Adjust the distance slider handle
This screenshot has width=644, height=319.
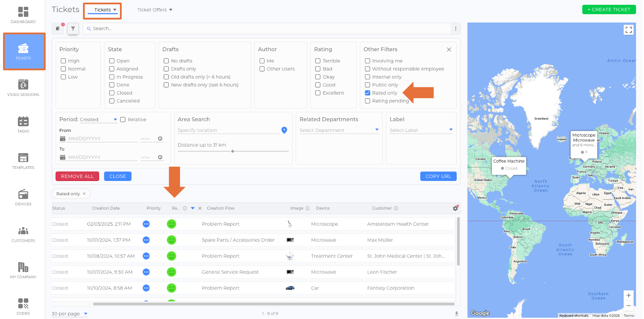point(233,151)
